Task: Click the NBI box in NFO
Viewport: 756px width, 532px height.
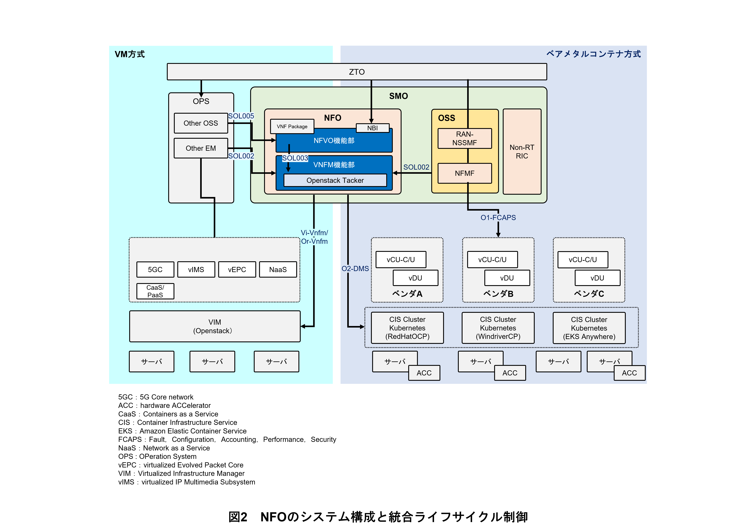Action: 372,128
